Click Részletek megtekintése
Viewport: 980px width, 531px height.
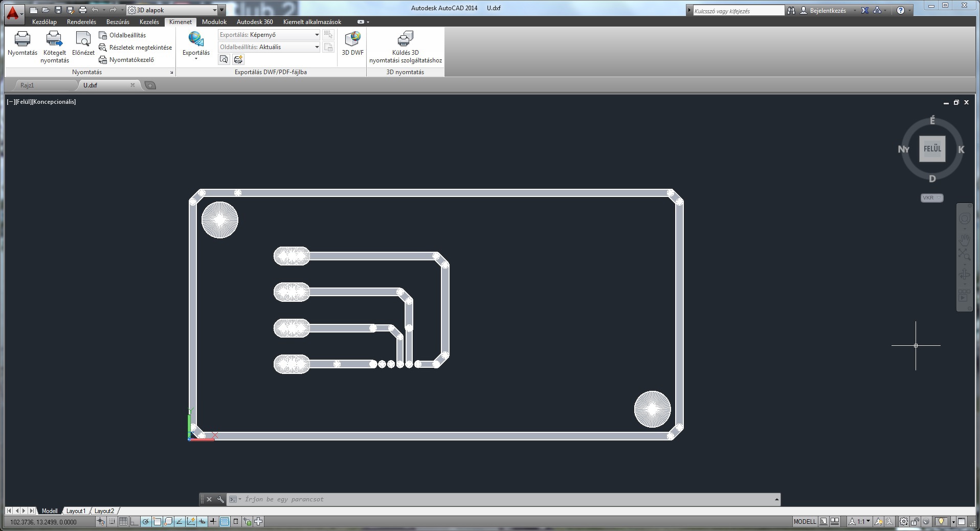coord(136,48)
